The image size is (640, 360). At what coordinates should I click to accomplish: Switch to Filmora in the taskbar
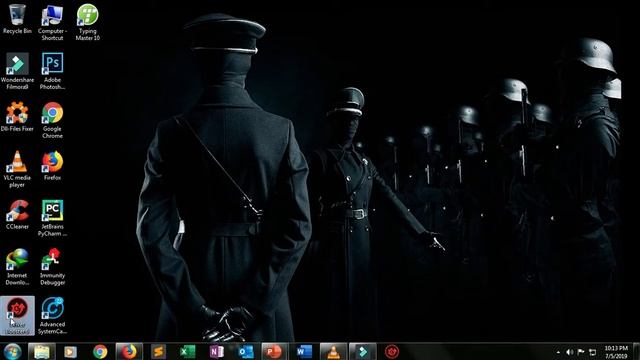(362, 351)
